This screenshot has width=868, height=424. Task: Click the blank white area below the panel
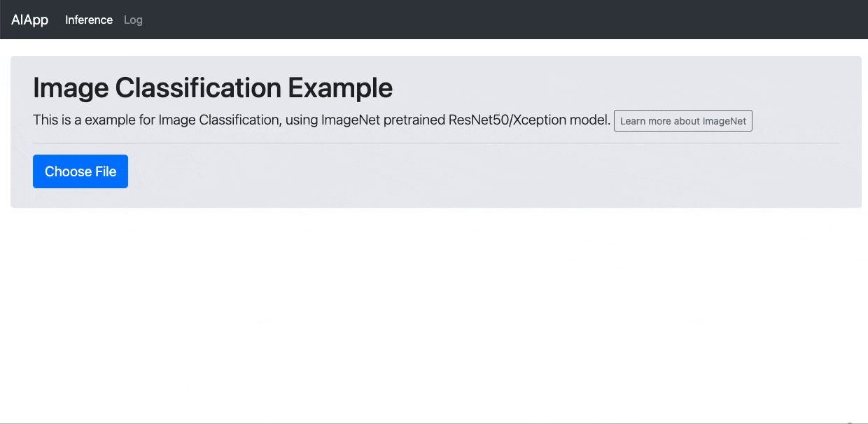434,315
